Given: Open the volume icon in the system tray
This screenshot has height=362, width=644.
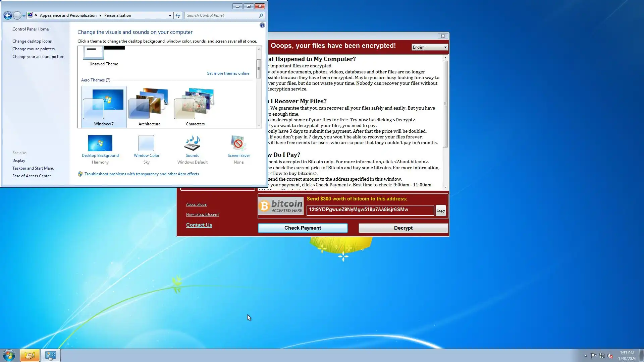Looking at the screenshot, I should click(610, 356).
